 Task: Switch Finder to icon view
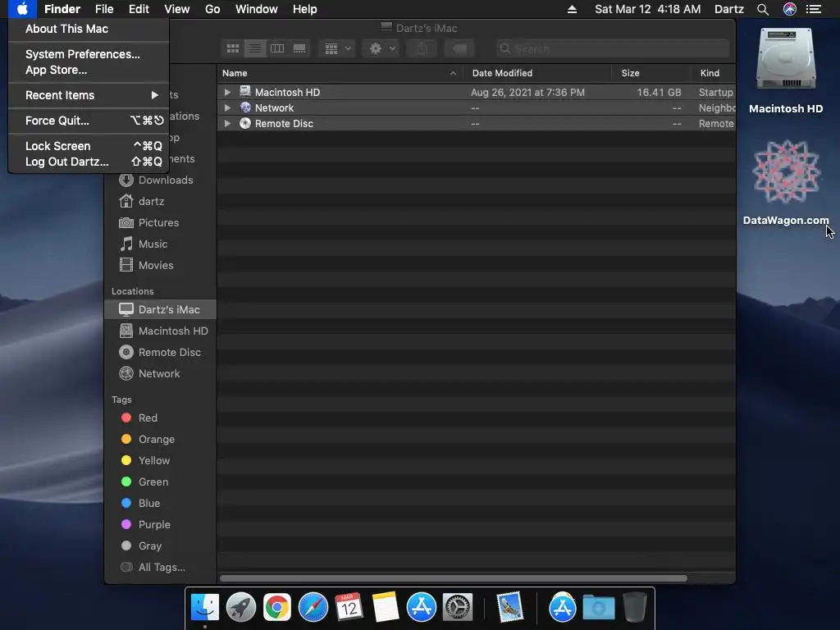click(233, 48)
